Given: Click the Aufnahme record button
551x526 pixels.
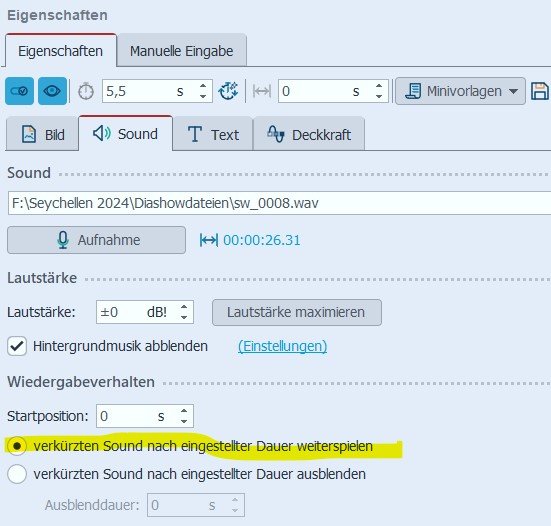Looking at the screenshot, I should click(96, 240).
